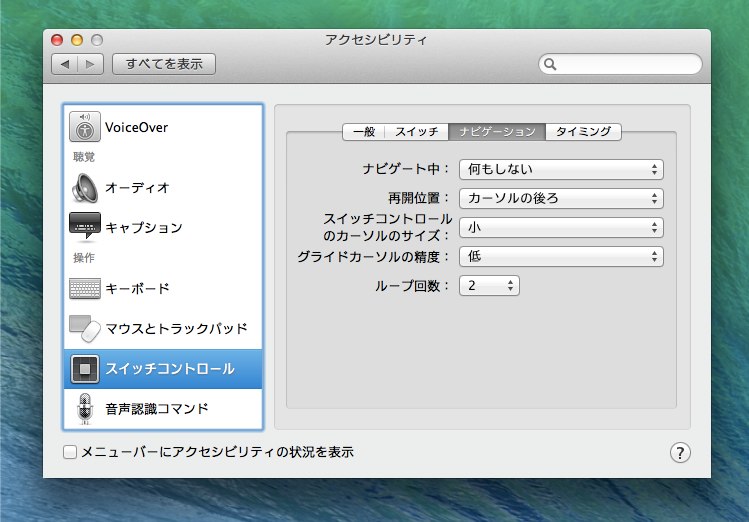Open the 再開位置 dropdown
This screenshot has width=749, height=522.
(561, 198)
